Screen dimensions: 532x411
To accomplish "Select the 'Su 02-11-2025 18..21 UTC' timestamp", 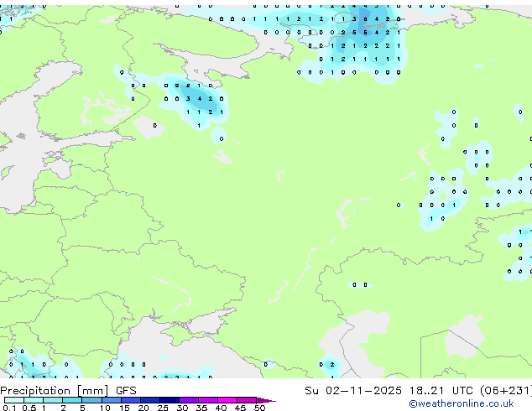I will [x=389, y=391].
